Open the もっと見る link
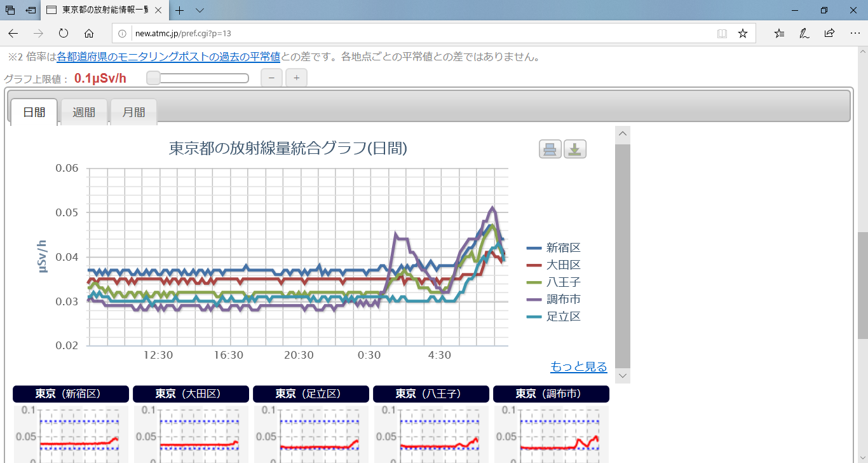Screen dimensions: 868x463 (x=579, y=367)
